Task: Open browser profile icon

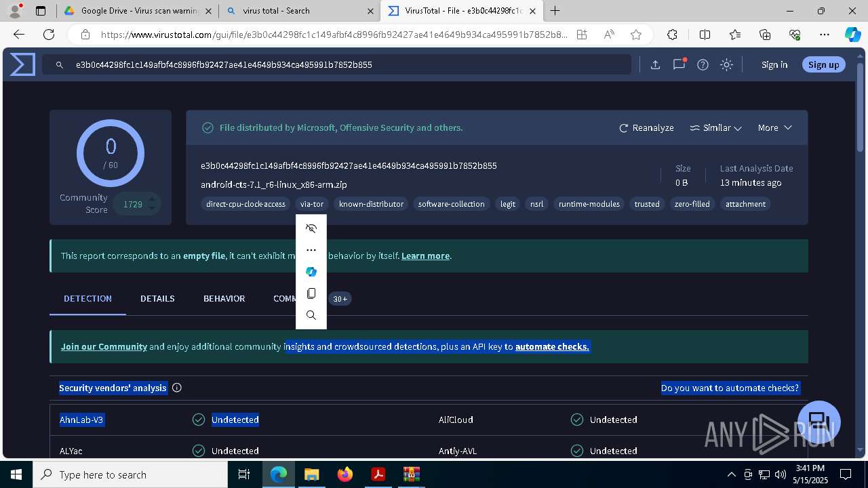Action: click(15, 11)
